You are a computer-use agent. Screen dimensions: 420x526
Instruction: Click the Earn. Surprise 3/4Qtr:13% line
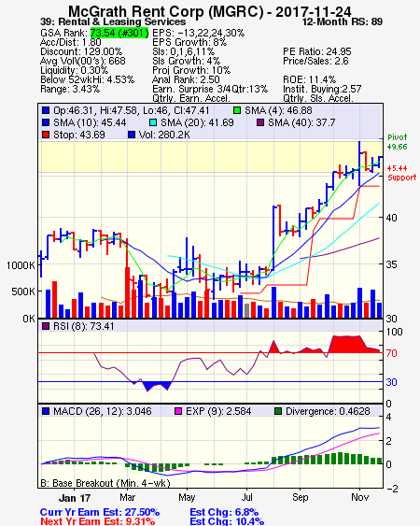[x=210, y=90]
